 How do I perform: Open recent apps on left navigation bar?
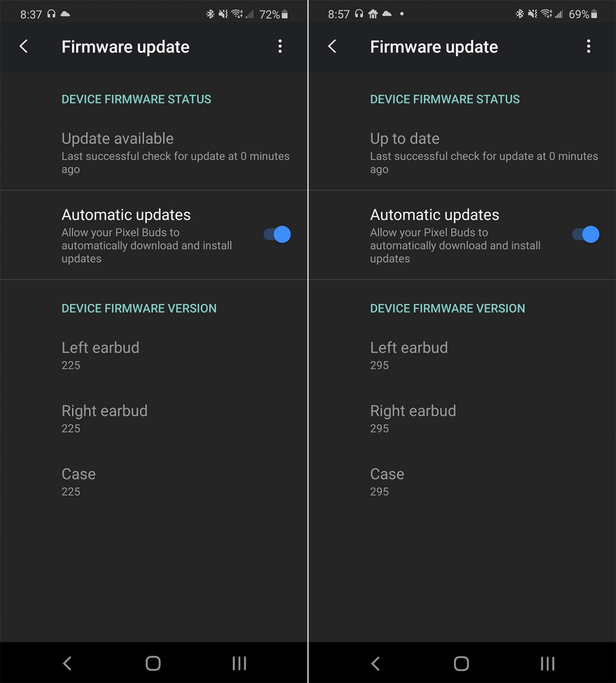(x=239, y=663)
